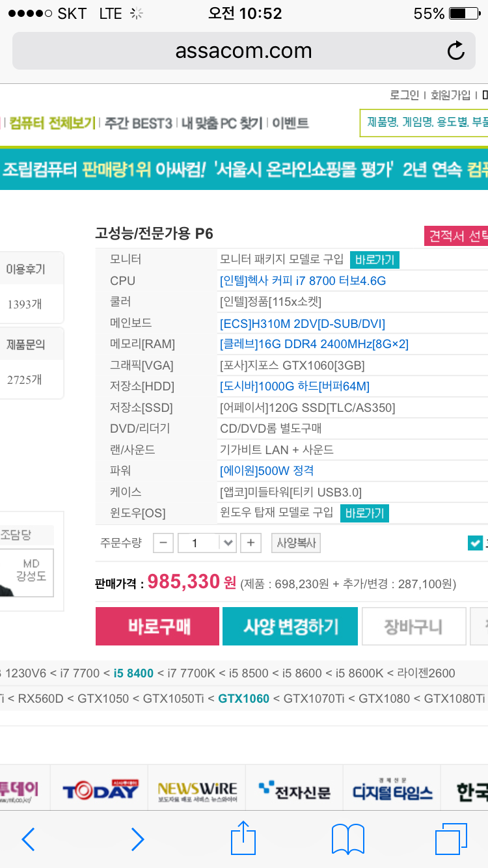Open the Safari tabs overview icon
Image resolution: width=488 pixels, height=868 pixels.
451,839
